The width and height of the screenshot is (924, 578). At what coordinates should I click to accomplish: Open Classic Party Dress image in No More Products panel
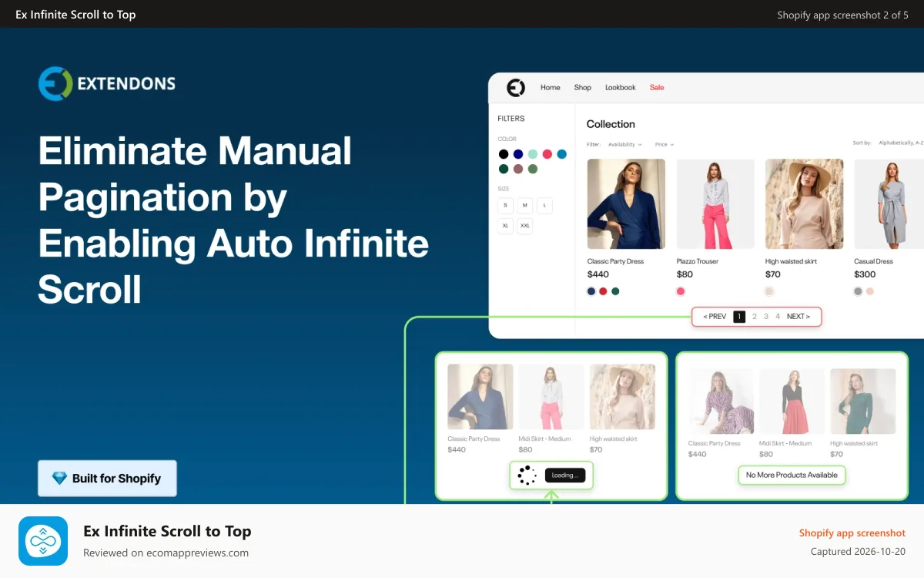pos(721,402)
